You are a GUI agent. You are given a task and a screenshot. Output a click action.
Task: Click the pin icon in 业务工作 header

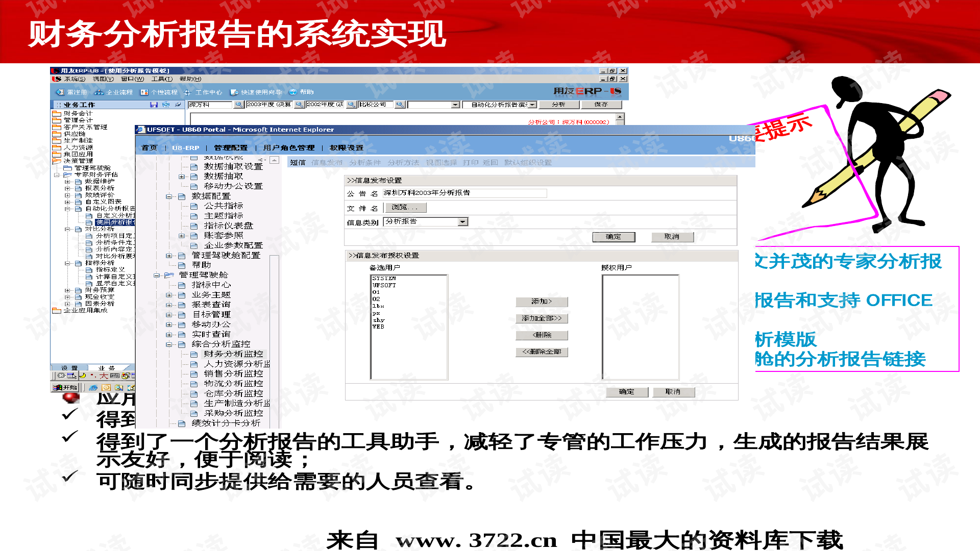(x=178, y=105)
